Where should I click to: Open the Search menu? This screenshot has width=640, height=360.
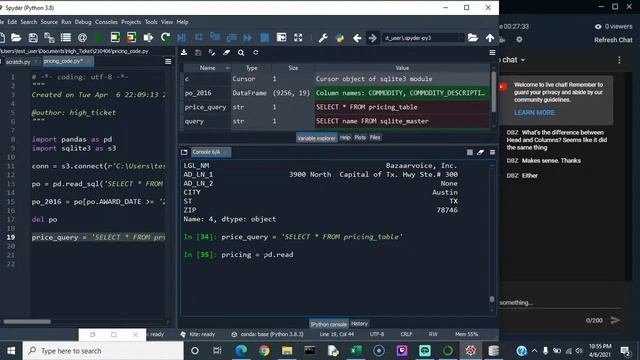tap(29, 22)
